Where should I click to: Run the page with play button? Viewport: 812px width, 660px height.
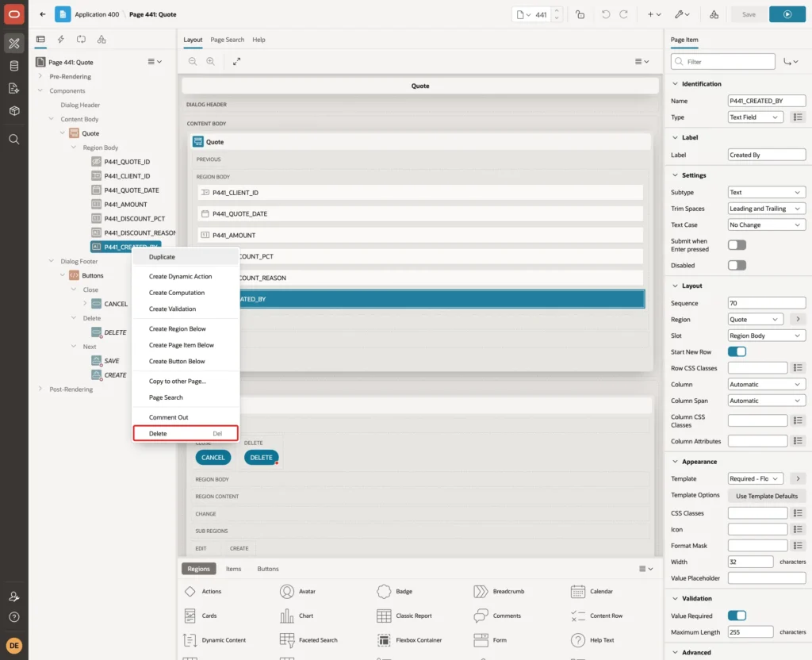pos(787,14)
